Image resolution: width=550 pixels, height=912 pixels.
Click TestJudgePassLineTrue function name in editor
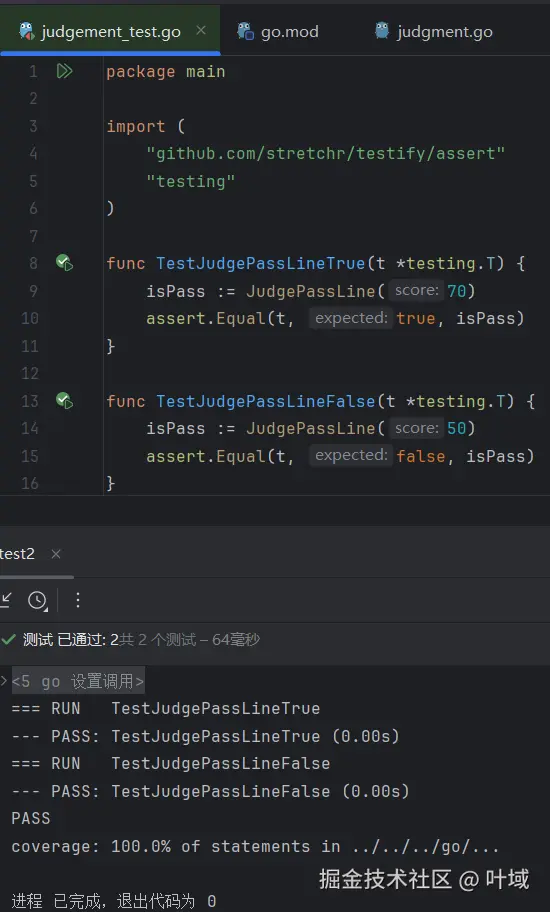260,263
